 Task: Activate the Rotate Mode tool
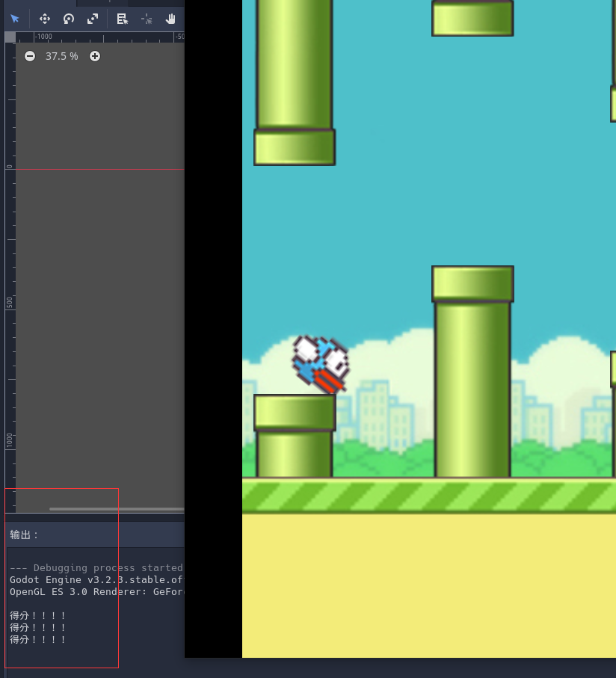69,19
